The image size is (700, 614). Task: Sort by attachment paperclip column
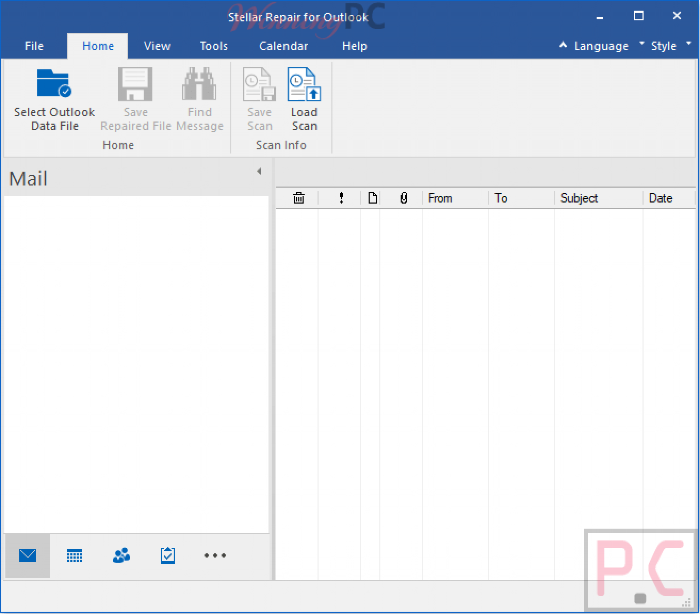tap(404, 198)
